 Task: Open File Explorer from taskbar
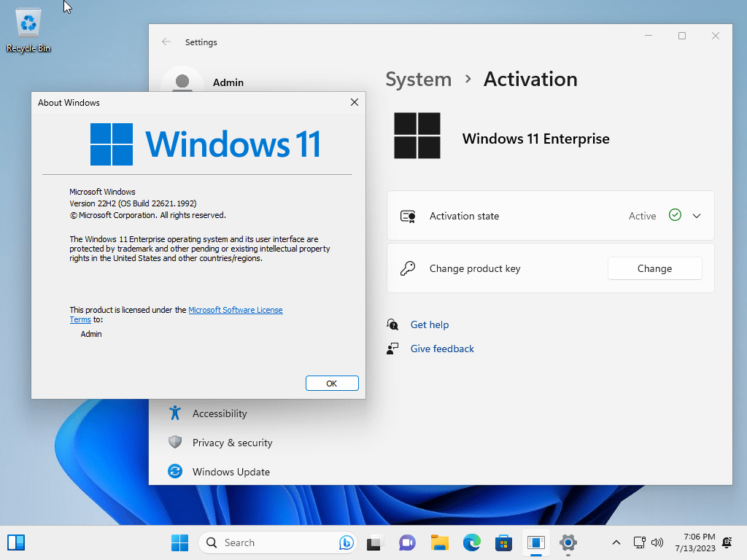[440, 542]
